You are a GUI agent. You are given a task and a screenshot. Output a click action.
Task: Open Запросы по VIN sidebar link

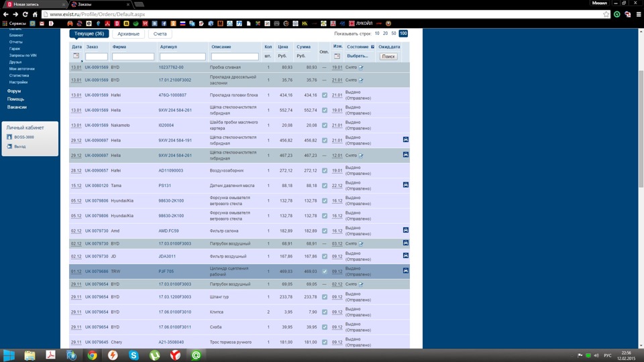click(23, 56)
